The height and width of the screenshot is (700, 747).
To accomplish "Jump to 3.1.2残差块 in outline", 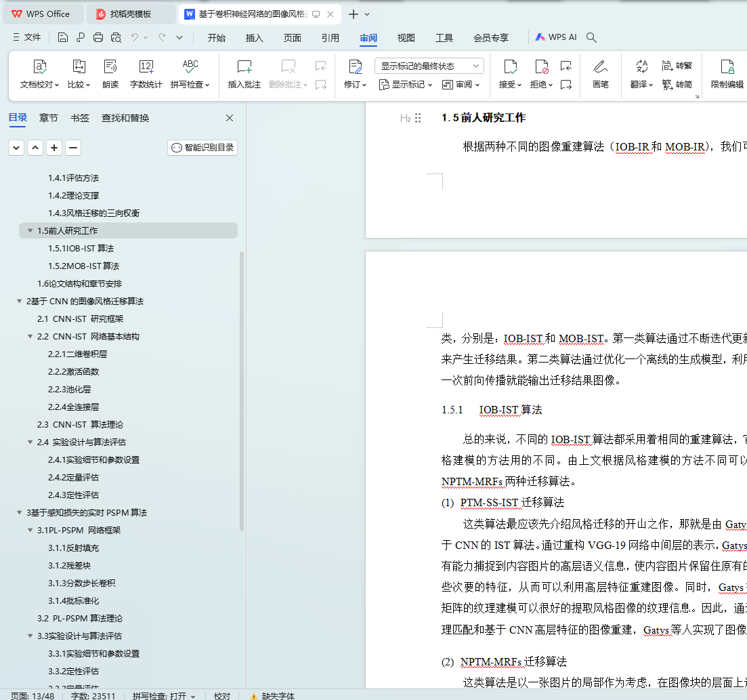I will pyautogui.click(x=69, y=566).
